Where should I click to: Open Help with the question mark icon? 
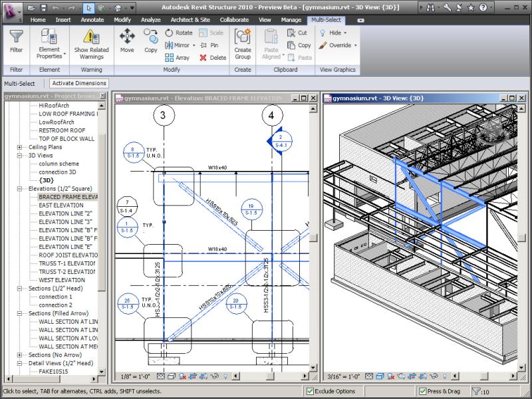tap(483, 7)
